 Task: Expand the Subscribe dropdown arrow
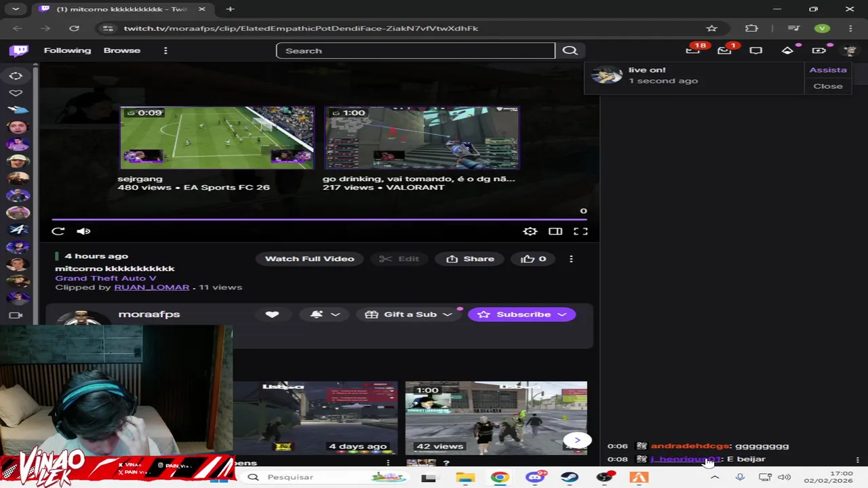(562, 314)
